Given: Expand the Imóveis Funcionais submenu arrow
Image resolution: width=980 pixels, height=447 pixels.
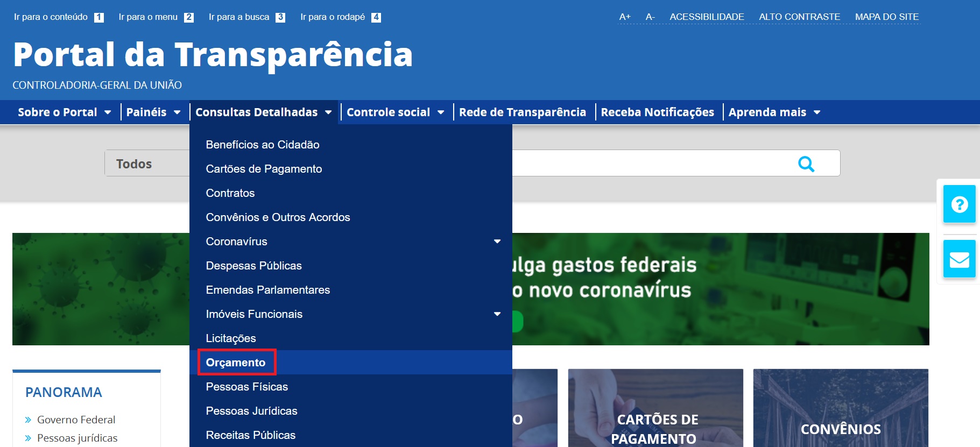Looking at the screenshot, I should point(497,314).
